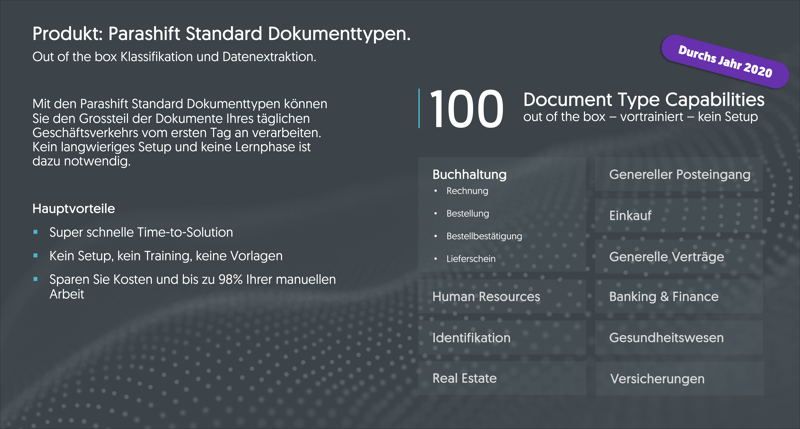
Task: Click the Human Resources tile
Action: [502, 296]
